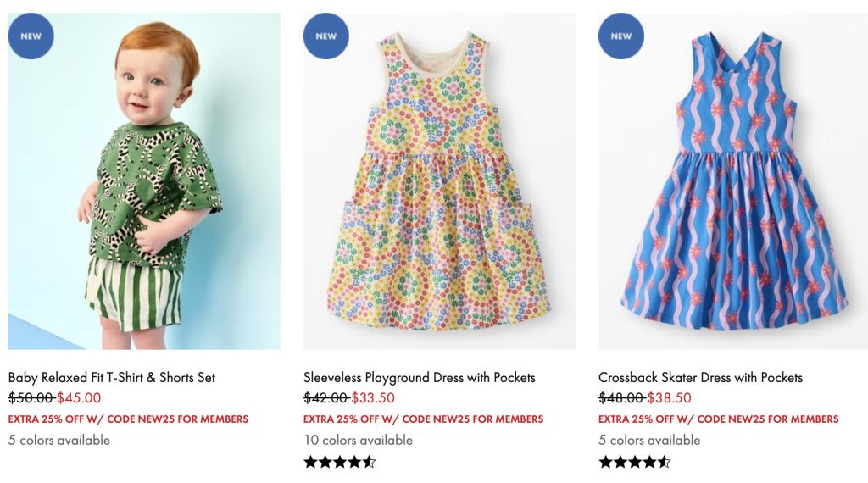Click the $33.50 sale price
The image size is (868, 483).
(373, 397)
